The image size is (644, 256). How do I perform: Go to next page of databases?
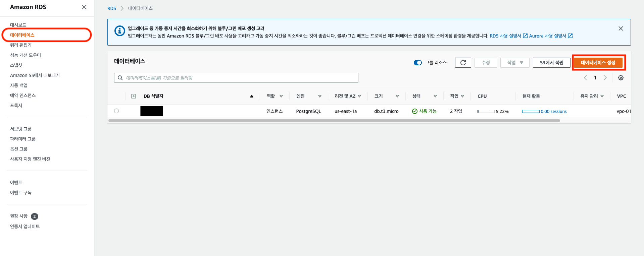605,78
